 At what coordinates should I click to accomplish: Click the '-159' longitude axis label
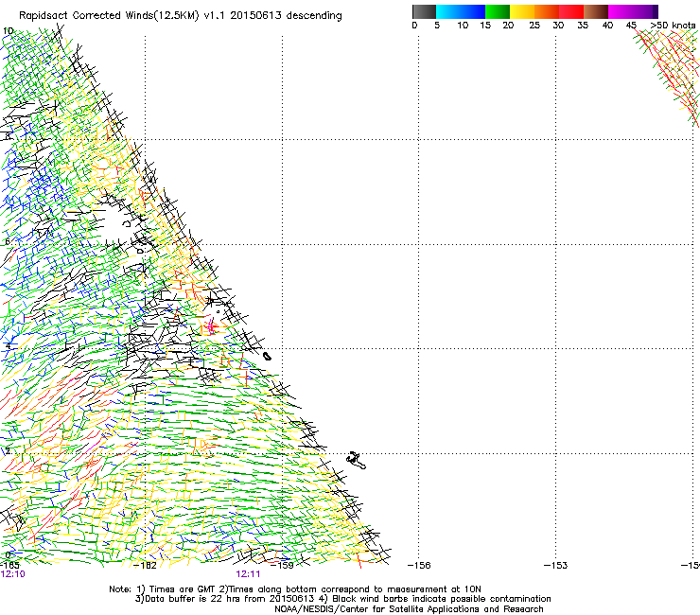(282, 566)
